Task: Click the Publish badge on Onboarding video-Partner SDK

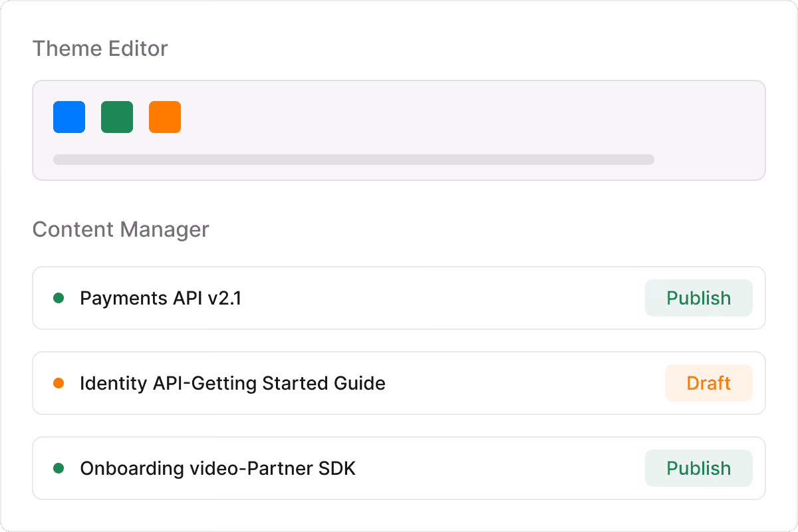Action: [699, 468]
